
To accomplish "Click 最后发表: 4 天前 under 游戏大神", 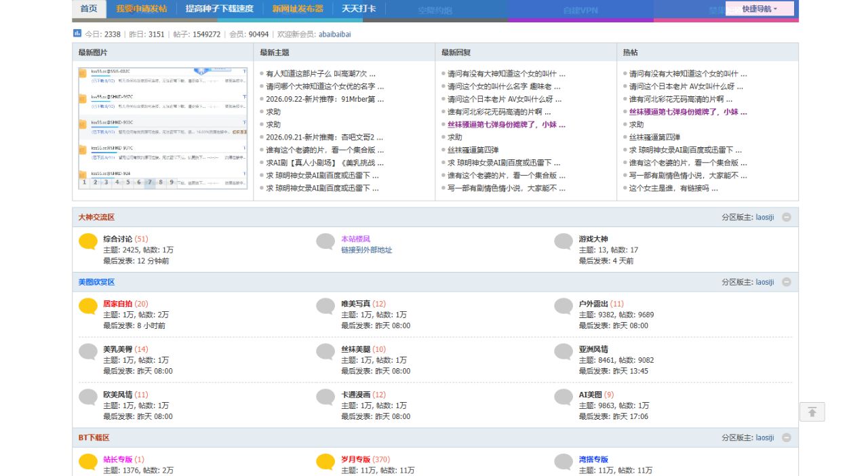I will pos(606,261).
